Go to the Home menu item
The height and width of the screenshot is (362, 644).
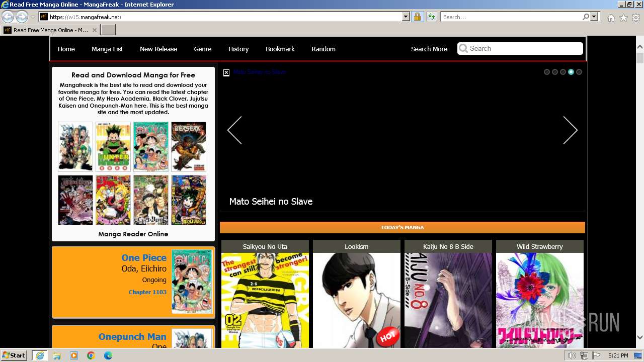[66, 49]
